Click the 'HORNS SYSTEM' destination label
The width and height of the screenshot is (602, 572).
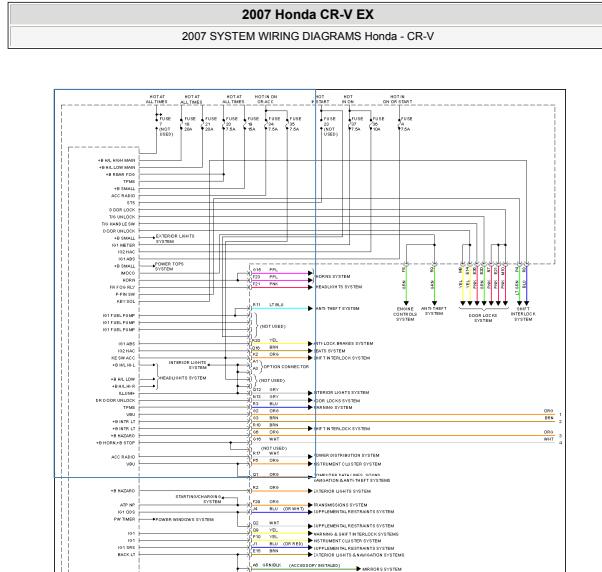click(x=332, y=276)
